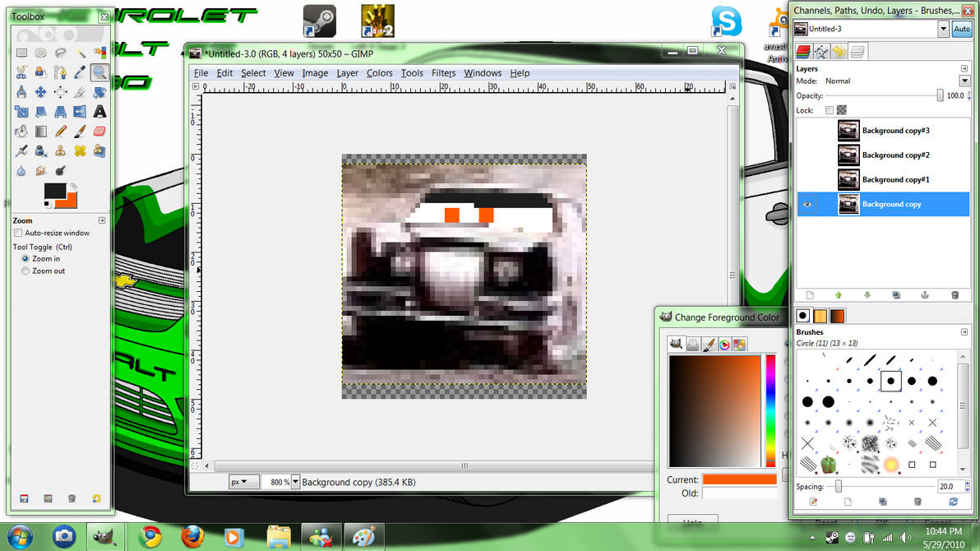Open the Layers panel configuration menu arrow
Image resolution: width=980 pixels, height=551 pixels.
964,69
